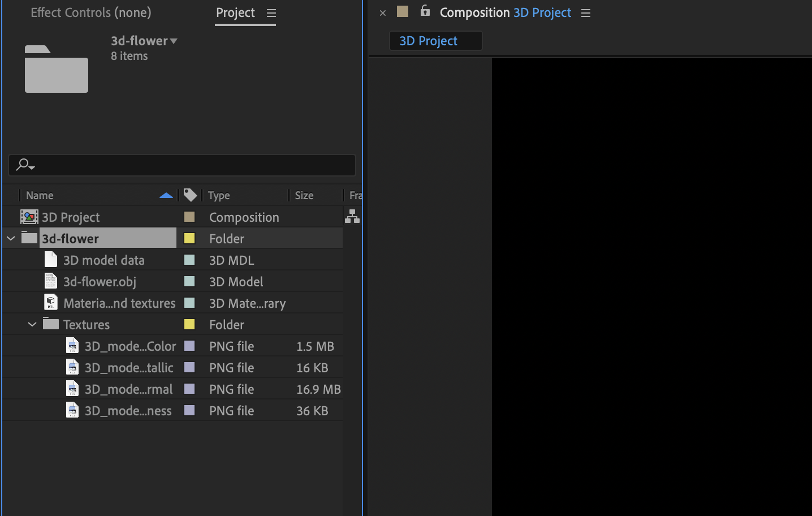Click the 36 KB size value
Viewport: 812px width, 516px height.
tap(312, 411)
